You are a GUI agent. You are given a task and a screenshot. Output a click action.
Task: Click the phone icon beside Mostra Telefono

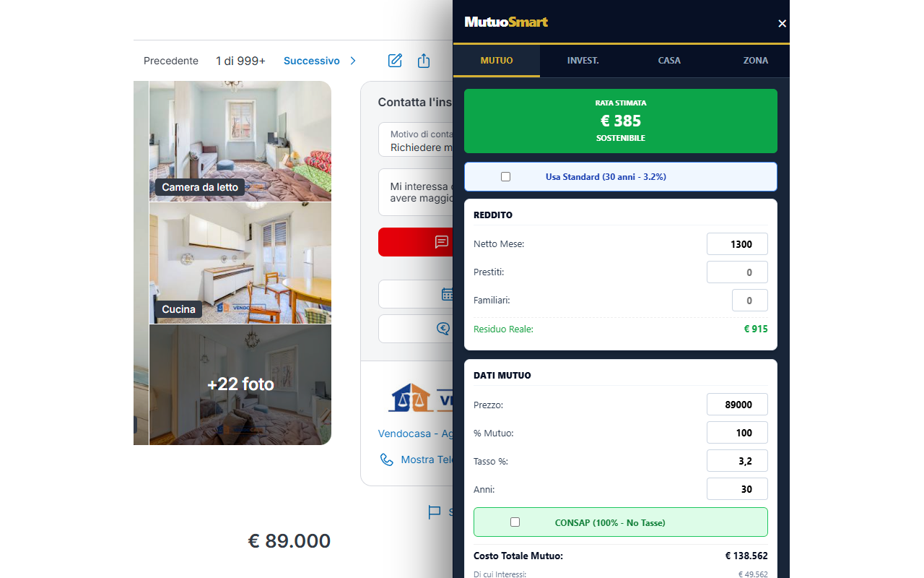click(x=387, y=460)
